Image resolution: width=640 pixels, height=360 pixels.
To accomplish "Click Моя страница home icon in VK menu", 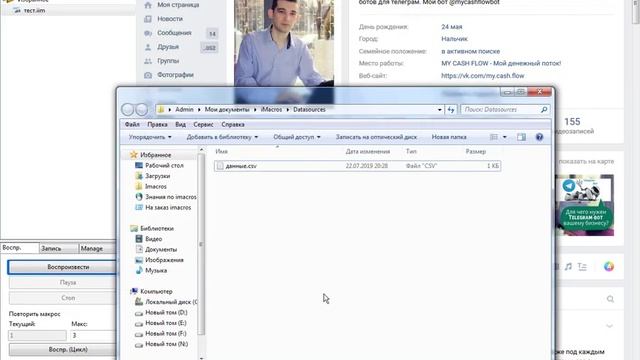I will tap(148, 5).
